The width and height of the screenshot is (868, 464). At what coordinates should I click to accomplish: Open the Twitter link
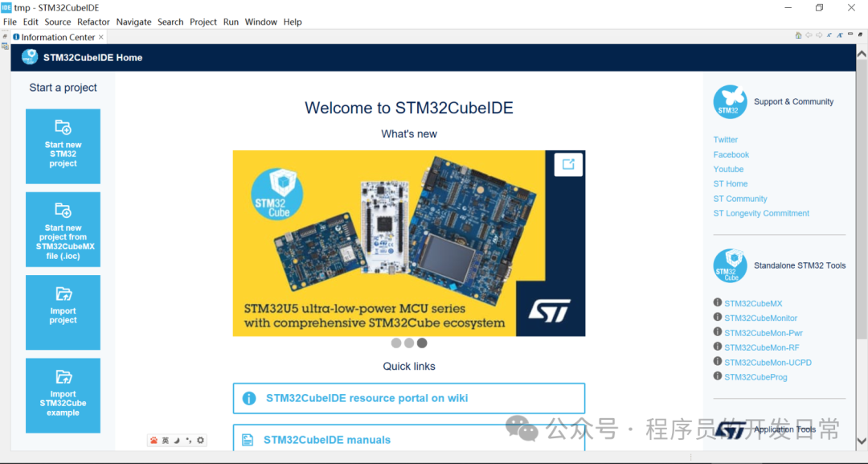coord(725,140)
